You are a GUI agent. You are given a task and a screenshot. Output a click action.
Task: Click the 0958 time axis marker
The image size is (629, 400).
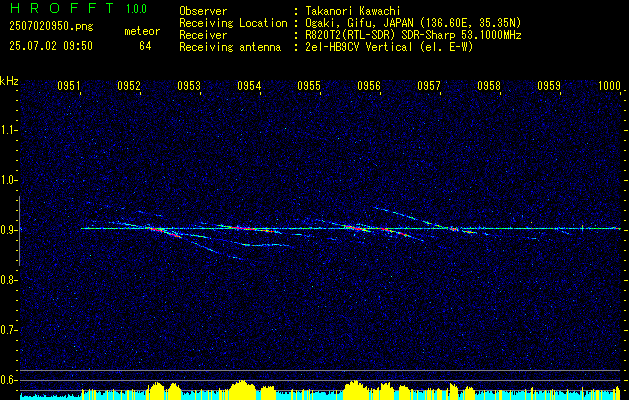click(x=489, y=85)
